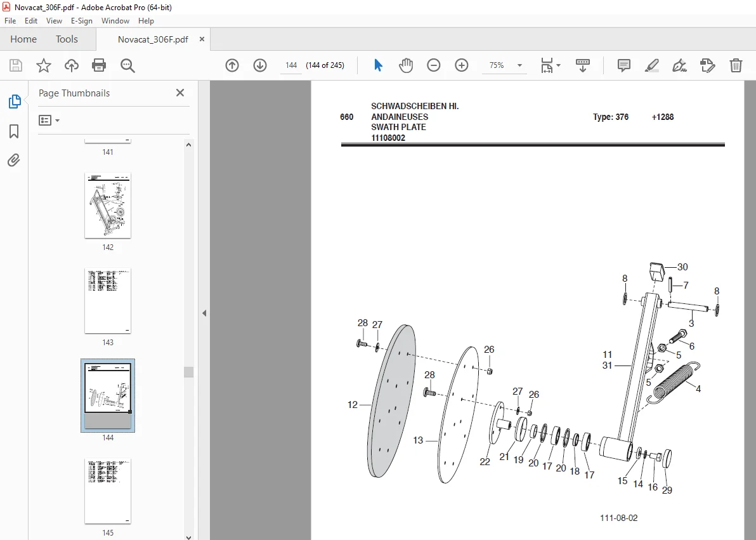Viewport: 756px width, 540px height.
Task: Click the '111-08-02' drawing number
Action: (618, 518)
